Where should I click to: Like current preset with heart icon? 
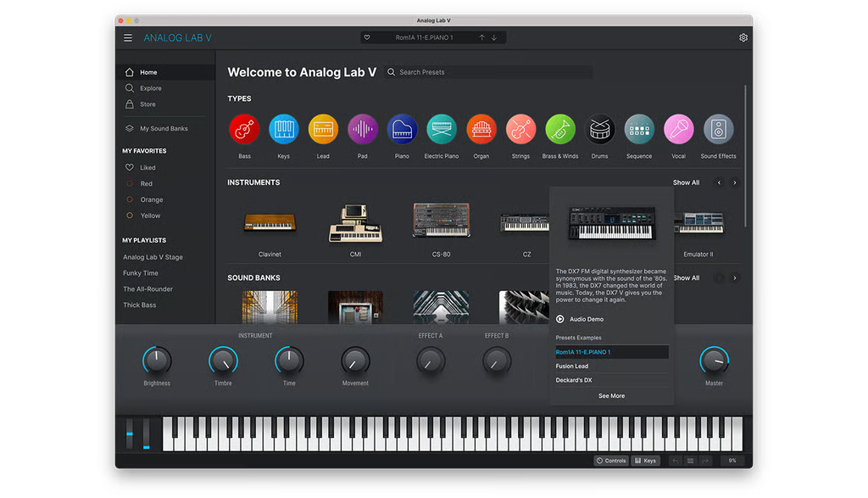point(366,37)
